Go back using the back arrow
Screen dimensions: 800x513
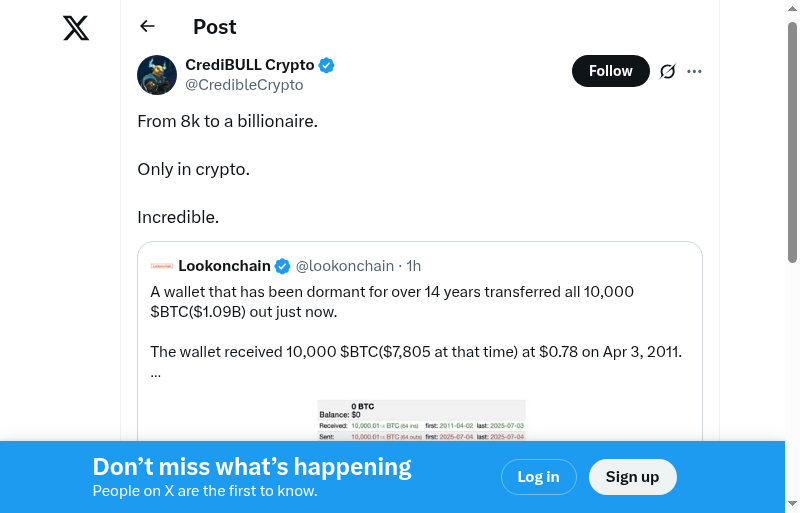[148, 27]
